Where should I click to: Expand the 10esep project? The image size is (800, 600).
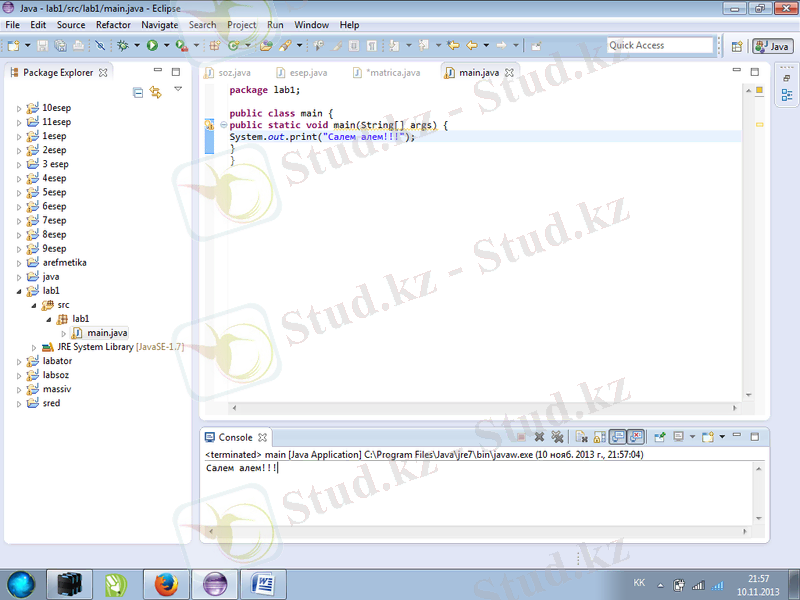coord(19,108)
